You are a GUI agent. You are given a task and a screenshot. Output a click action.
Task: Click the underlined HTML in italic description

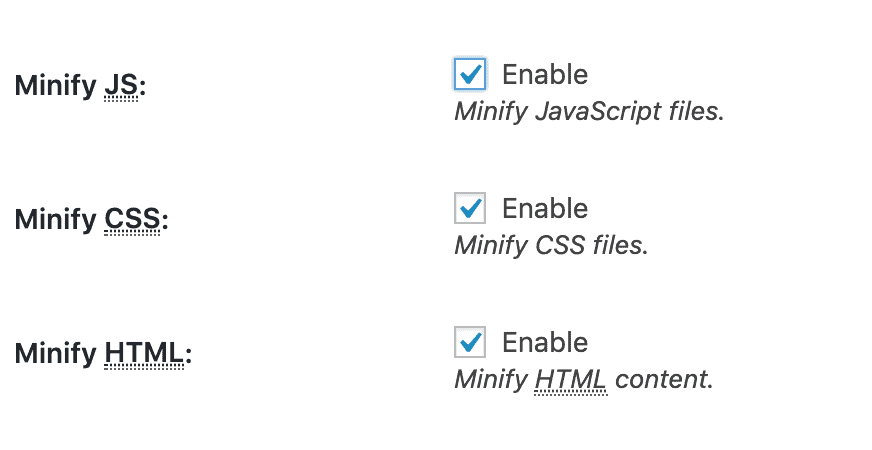tap(571, 380)
